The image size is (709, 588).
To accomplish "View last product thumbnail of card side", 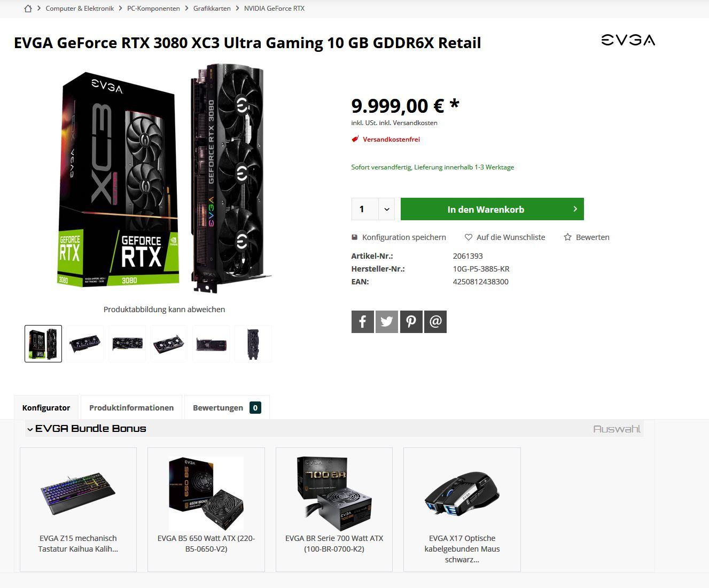I will tap(253, 344).
